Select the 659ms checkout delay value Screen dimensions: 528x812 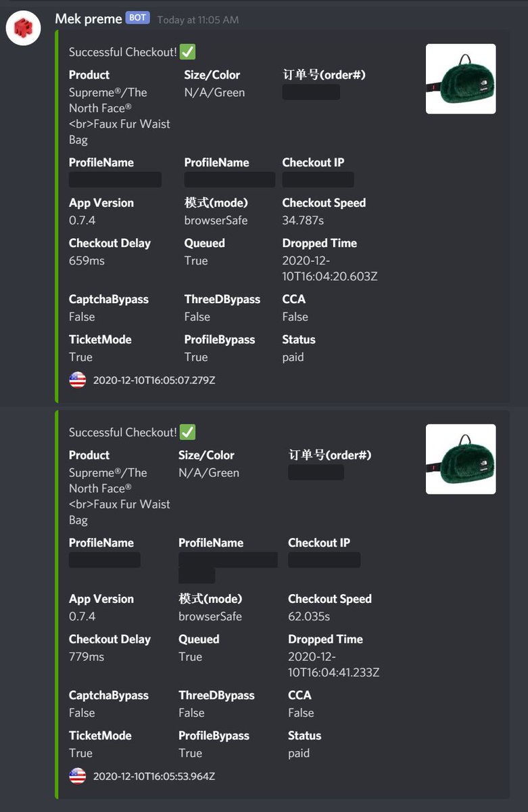point(87,261)
